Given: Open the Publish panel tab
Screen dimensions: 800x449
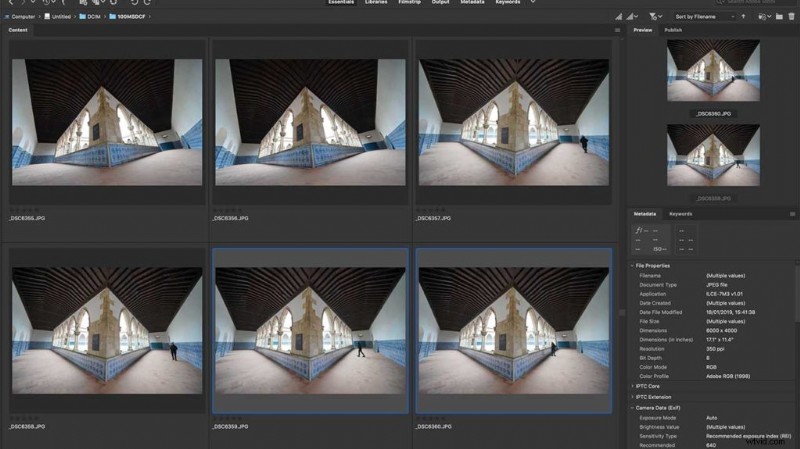Looking at the screenshot, I should (x=673, y=30).
